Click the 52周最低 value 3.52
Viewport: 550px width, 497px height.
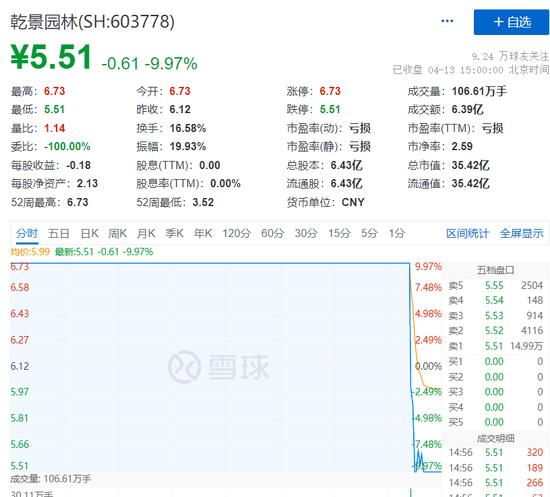point(203,202)
